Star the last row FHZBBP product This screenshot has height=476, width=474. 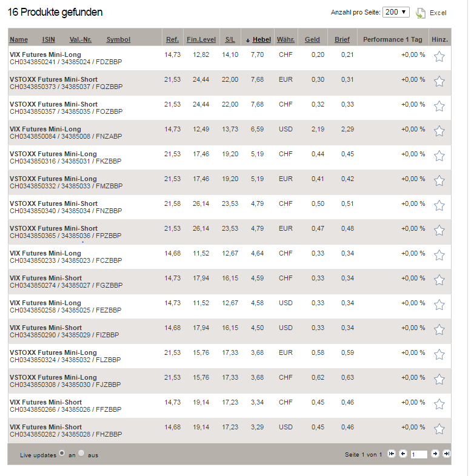pos(439,429)
